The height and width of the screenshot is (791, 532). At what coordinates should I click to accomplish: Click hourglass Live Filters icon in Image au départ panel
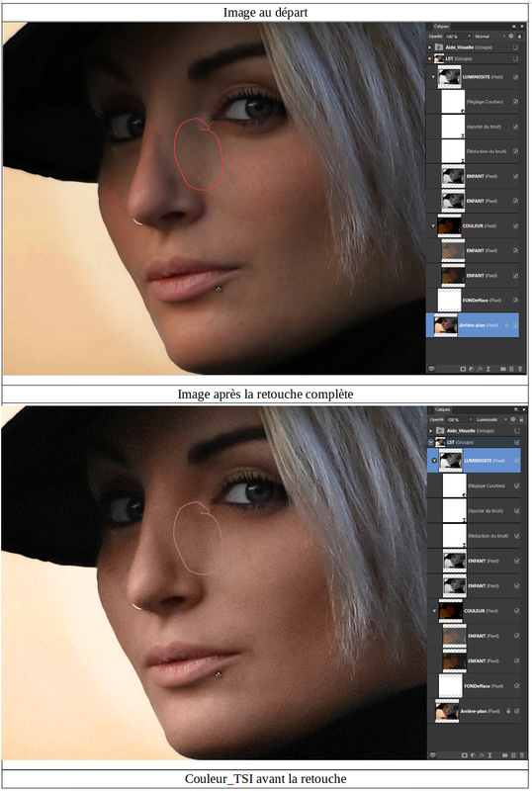(x=488, y=369)
